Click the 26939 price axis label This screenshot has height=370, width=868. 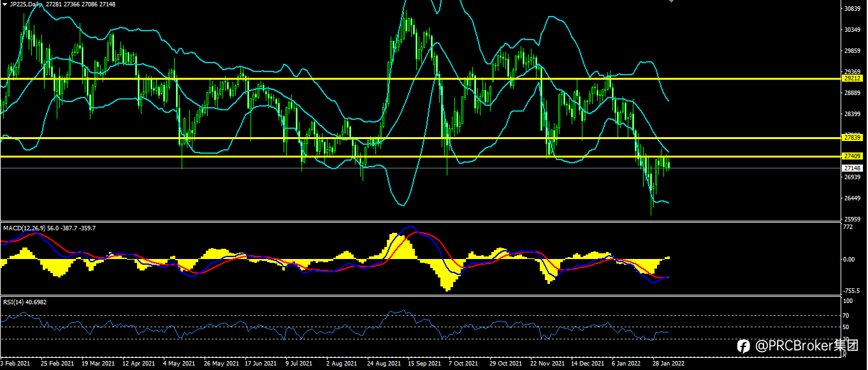click(x=852, y=177)
